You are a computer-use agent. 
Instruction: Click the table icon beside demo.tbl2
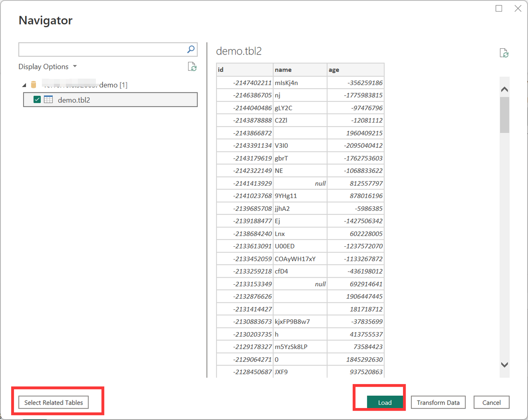pos(48,100)
